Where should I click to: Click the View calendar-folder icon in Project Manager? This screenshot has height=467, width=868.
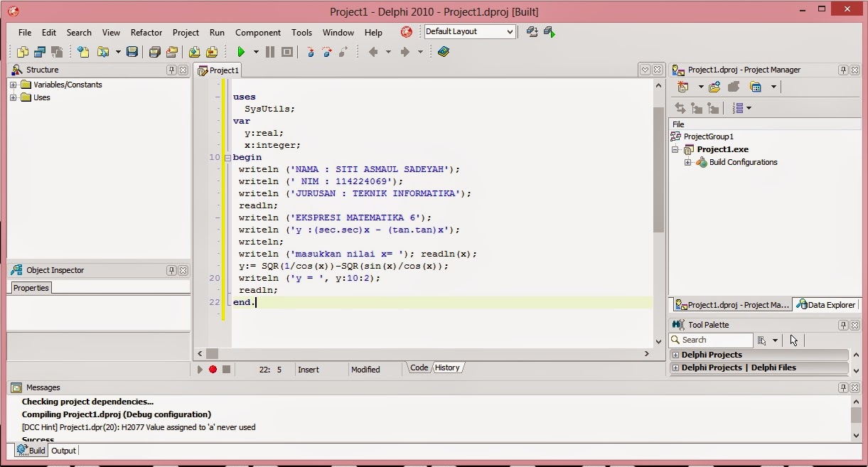(x=756, y=87)
